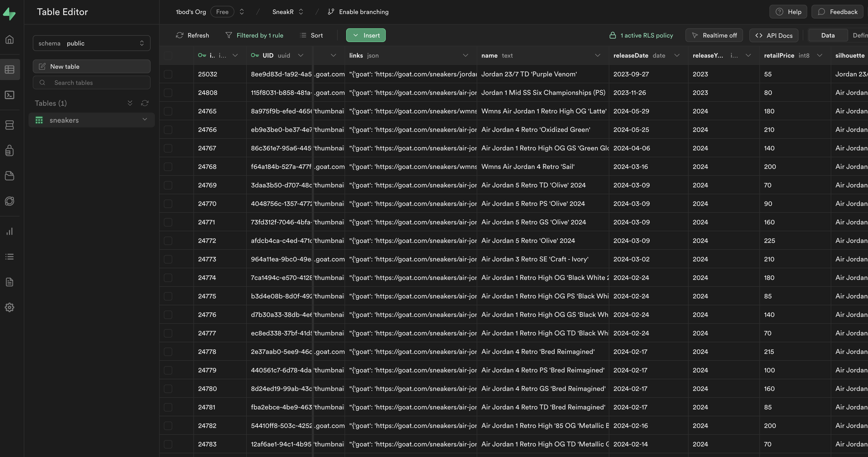The width and height of the screenshot is (868, 457).
Task: Open the releaseDate column header menu chevron
Action: coord(677,55)
